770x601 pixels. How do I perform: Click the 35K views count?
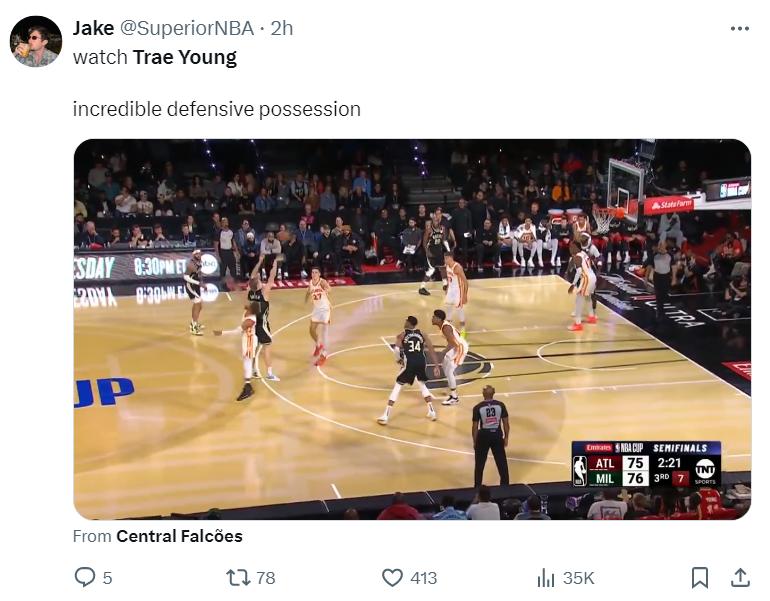tap(578, 578)
